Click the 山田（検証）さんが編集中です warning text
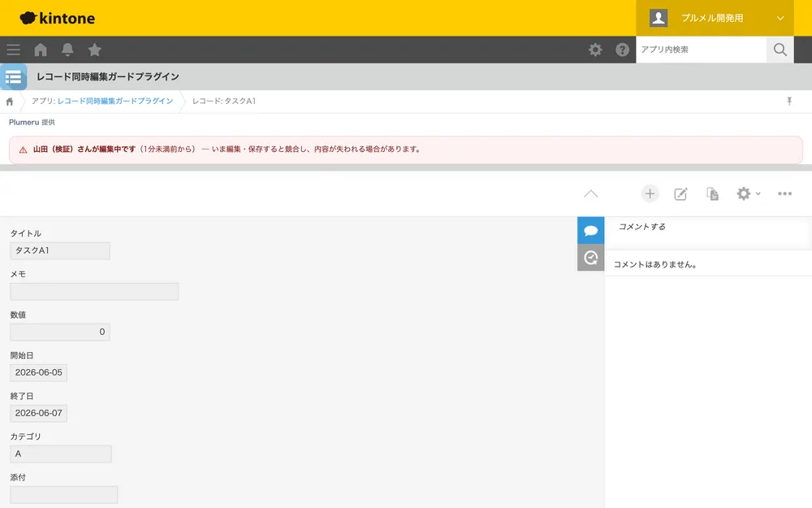Viewport: 812px width, 508px height. (x=84, y=150)
